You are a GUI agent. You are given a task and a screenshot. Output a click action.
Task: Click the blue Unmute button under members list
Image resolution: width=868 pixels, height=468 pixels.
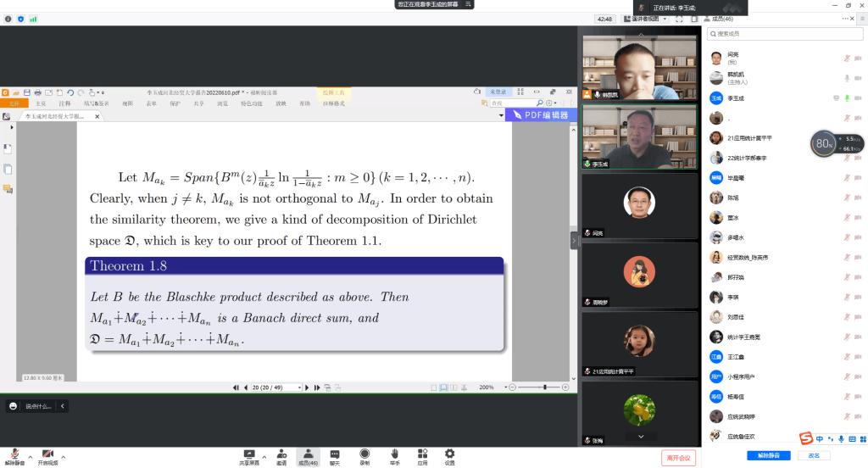click(769, 455)
